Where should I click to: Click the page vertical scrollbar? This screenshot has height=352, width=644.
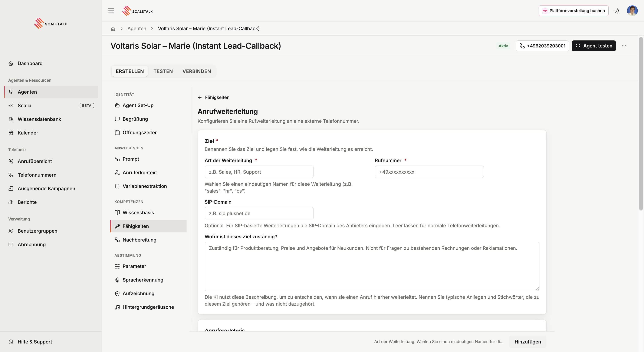coord(641,124)
